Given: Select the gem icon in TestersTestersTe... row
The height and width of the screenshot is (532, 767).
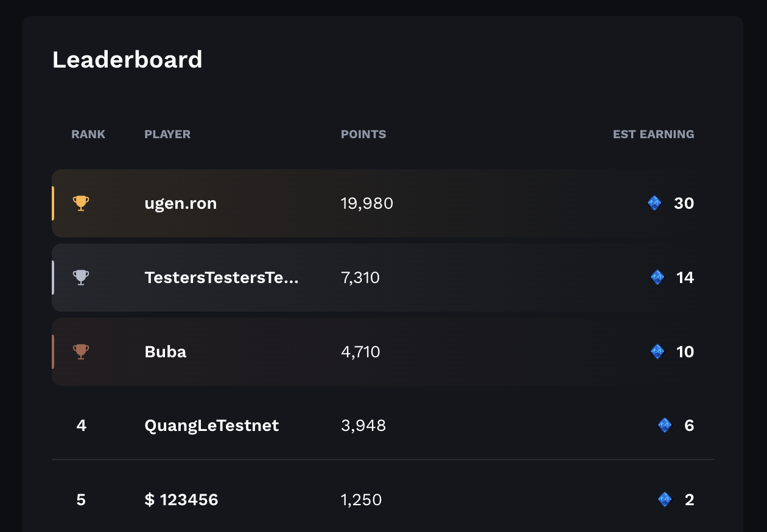Looking at the screenshot, I should 657,278.
